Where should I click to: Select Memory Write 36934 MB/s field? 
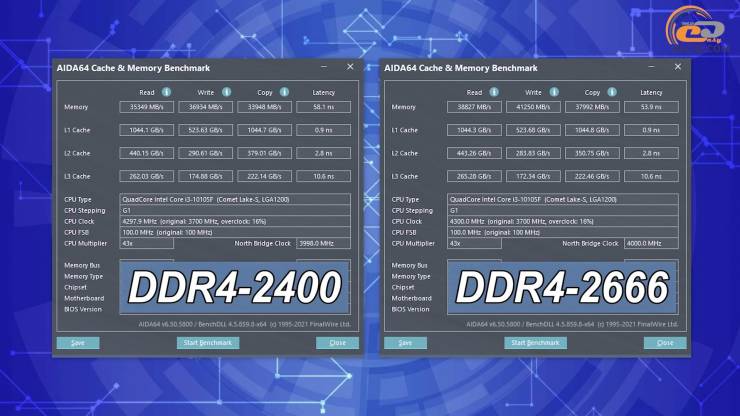pos(205,107)
